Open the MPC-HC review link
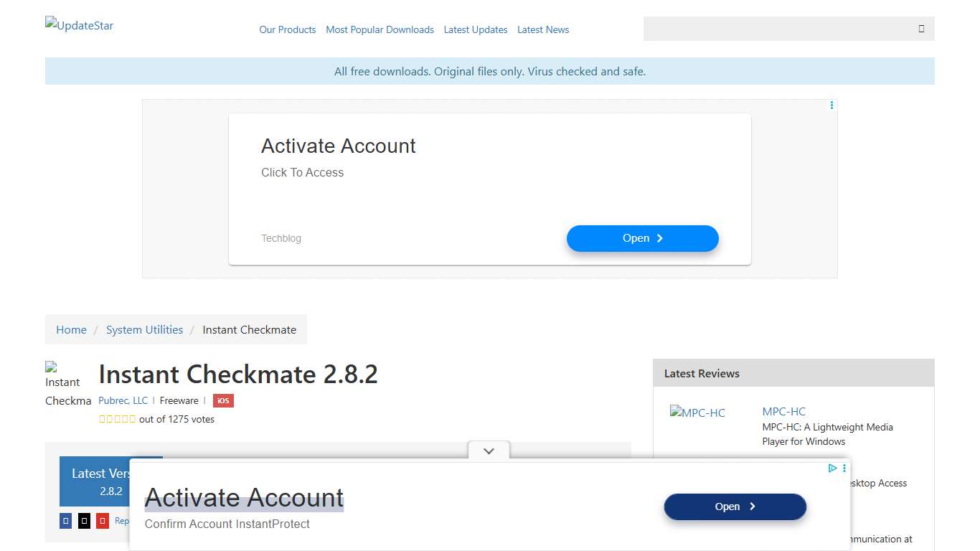Screen dimensions: 980x551 783,411
